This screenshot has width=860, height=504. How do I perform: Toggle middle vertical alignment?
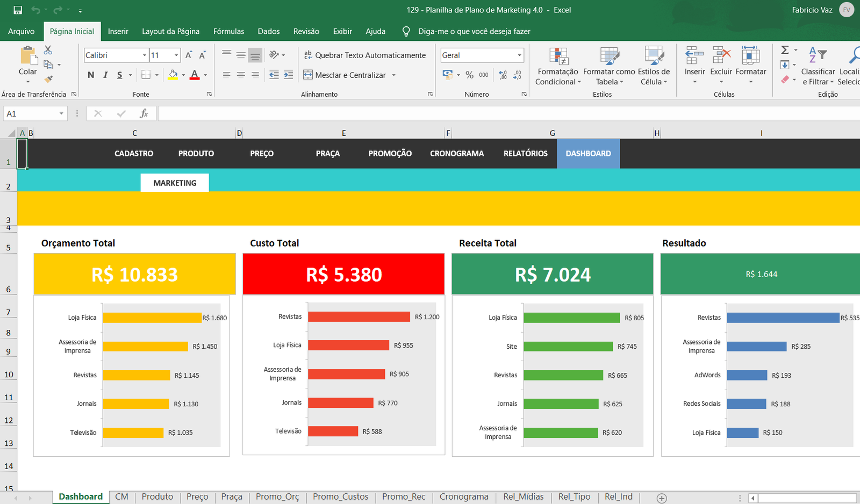coord(241,55)
